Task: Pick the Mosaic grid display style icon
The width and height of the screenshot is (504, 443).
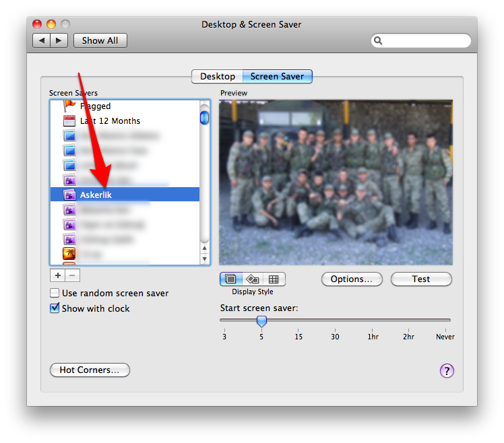Action: [274, 279]
